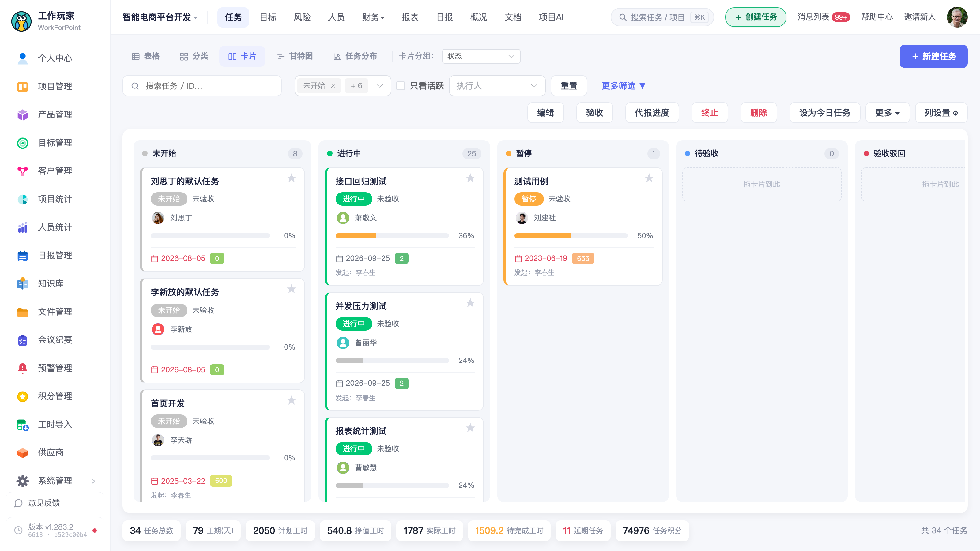Expand 更多筛选 filters
The image size is (980, 551).
click(x=623, y=86)
